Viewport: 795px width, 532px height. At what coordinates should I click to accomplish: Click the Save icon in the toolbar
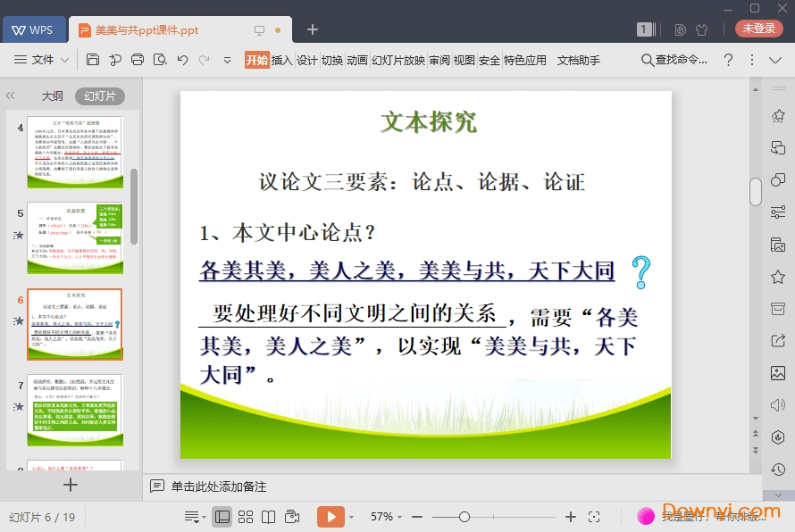93,60
